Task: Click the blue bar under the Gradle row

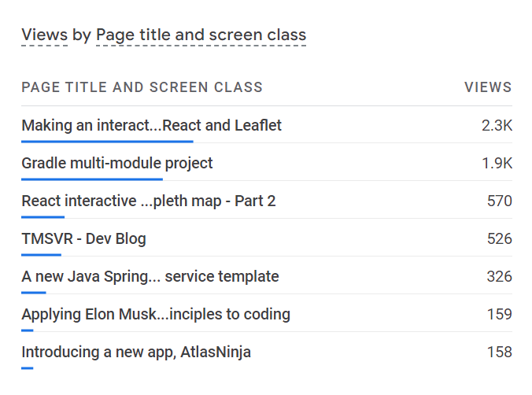Action: tap(92, 179)
